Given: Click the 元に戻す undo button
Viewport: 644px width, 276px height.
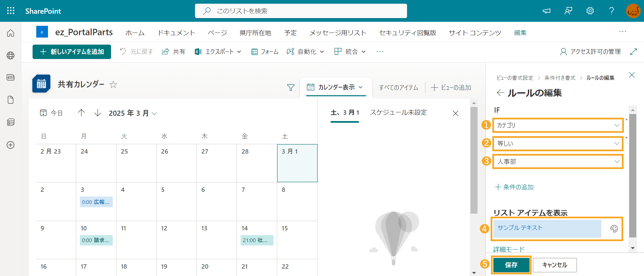Looking at the screenshot, I should click(136, 52).
